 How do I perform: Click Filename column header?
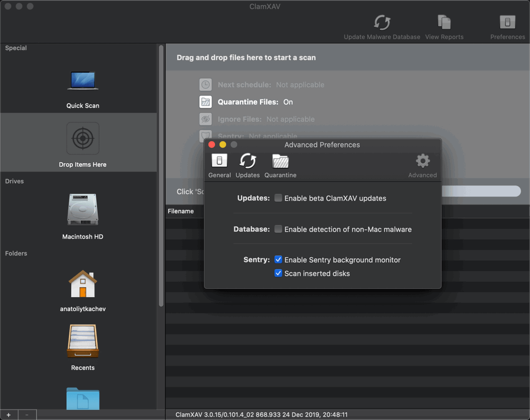tap(181, 211)
